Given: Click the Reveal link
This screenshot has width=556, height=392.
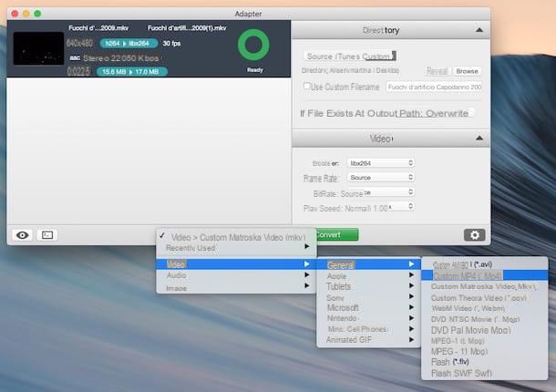Looking at the screenshot, I should tap(437, 71).
